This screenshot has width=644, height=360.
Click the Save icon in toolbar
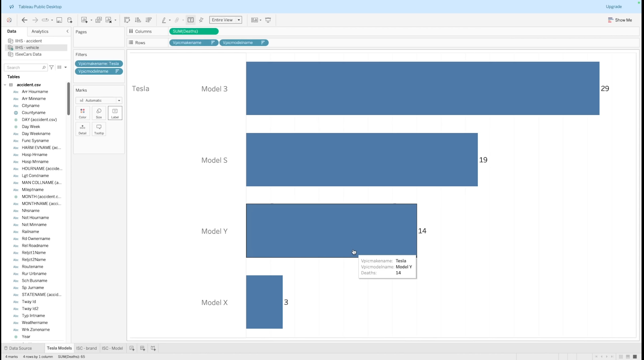click(x=59, y=20)
